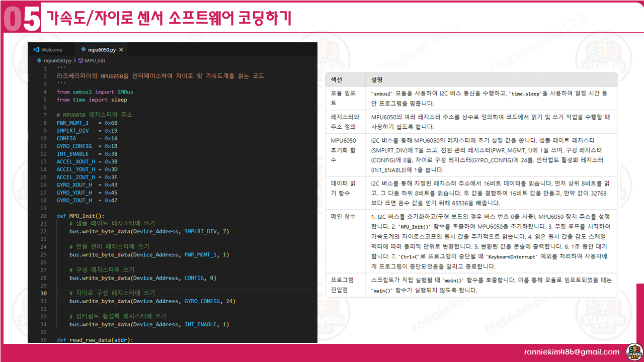Click the write_byte_data PWR_MGMT_1, 1 line
This screenshot has width=644, height=362.
(149, 254)
